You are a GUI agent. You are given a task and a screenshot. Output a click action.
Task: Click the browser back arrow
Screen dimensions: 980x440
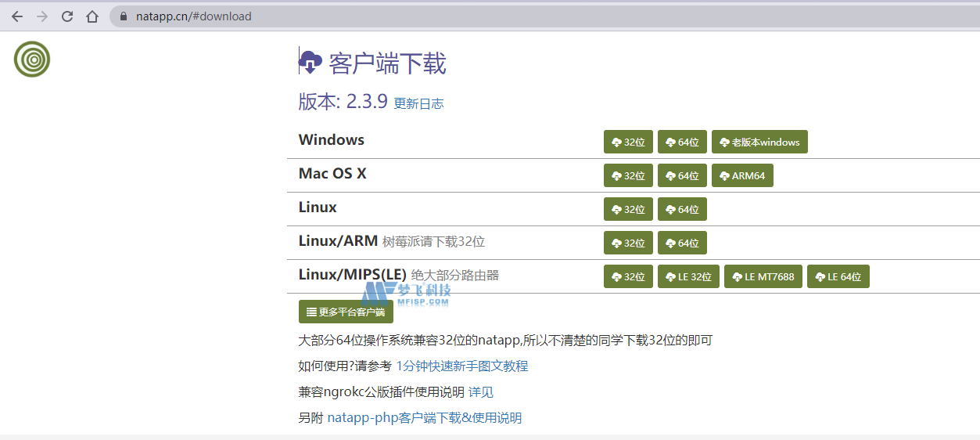(17, 16)
